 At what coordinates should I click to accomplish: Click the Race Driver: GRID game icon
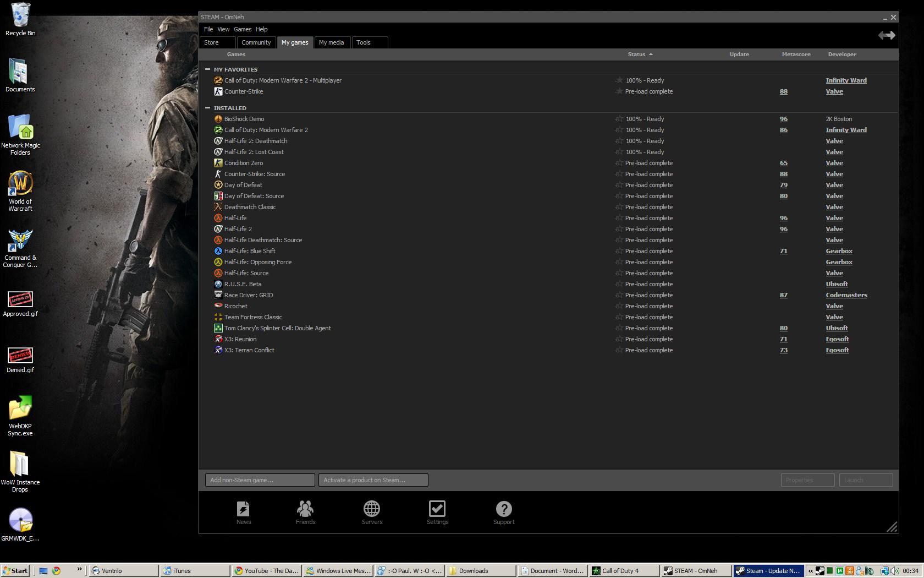218,295
